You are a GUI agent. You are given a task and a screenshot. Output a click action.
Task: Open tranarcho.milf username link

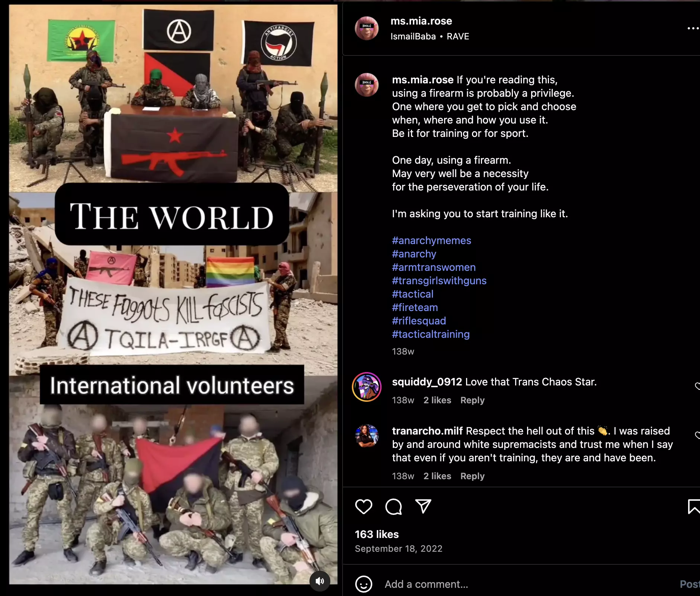pos(427,431)
